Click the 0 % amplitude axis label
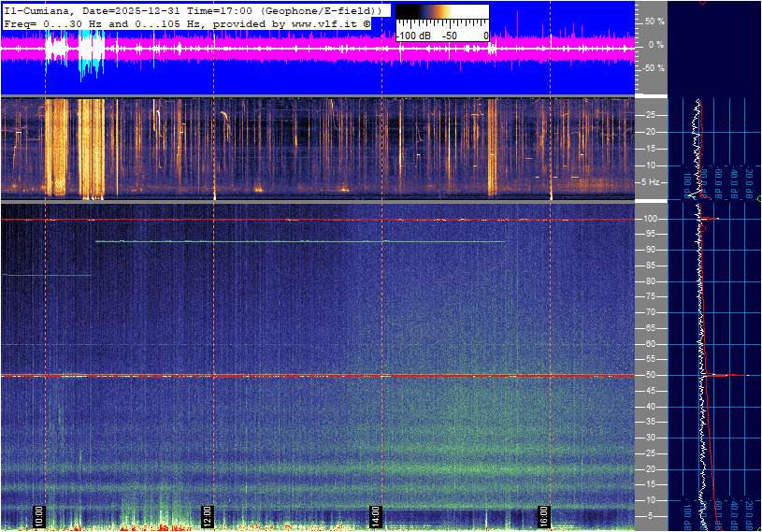This screenshot has height=532, width=762. tap(655, 45)
